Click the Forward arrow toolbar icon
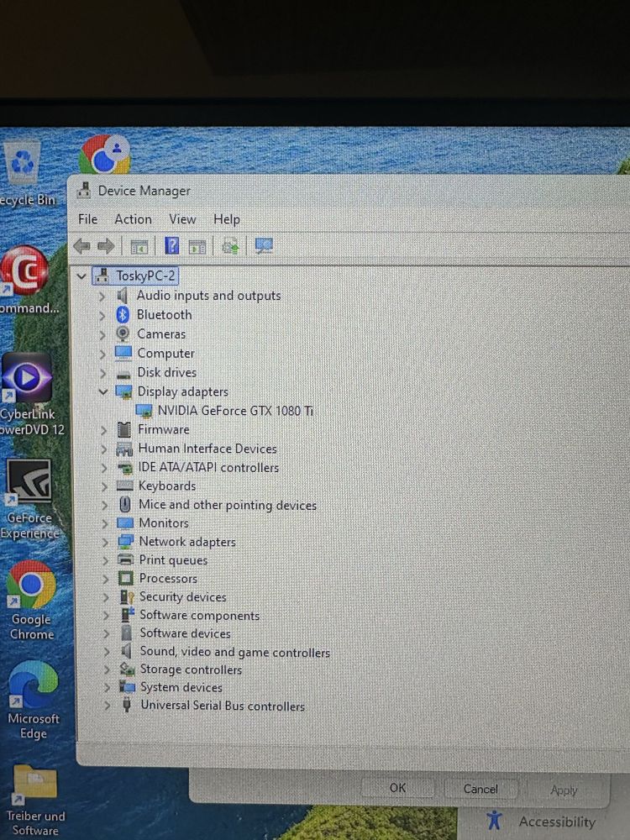This screenshot has height=840, width=630. pos(106,246)
